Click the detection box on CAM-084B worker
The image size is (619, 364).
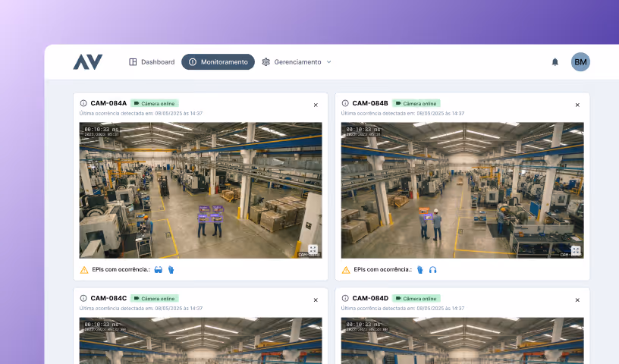(x=426, y=214)
